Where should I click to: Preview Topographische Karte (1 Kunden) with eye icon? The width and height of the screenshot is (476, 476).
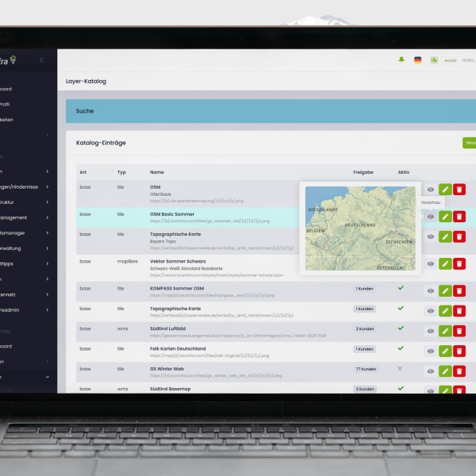[431, 311]
